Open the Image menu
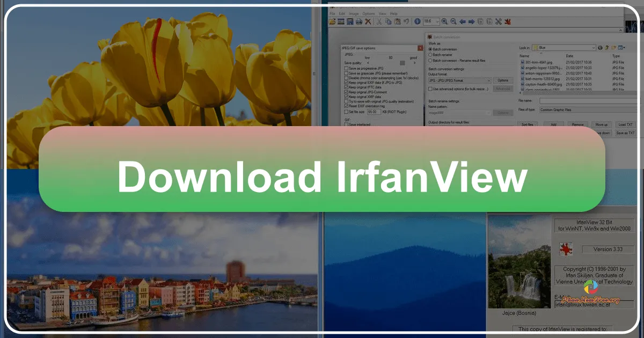Image resolution: width=644 pixels, height=338 pixels. [354, 13]
